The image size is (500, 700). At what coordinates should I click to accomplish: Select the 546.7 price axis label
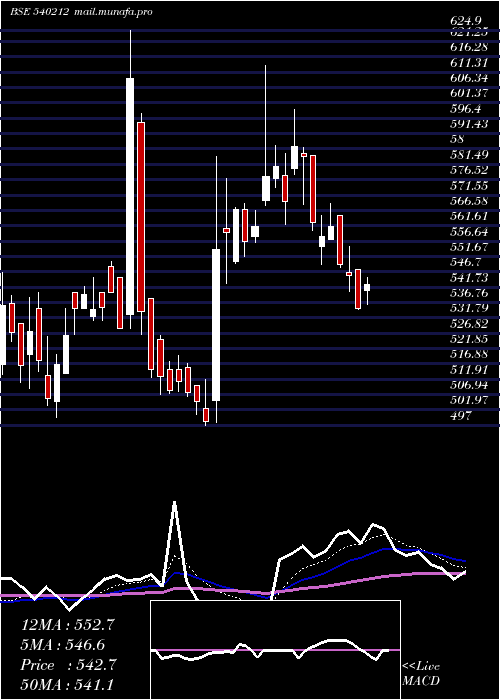[466, 262]
